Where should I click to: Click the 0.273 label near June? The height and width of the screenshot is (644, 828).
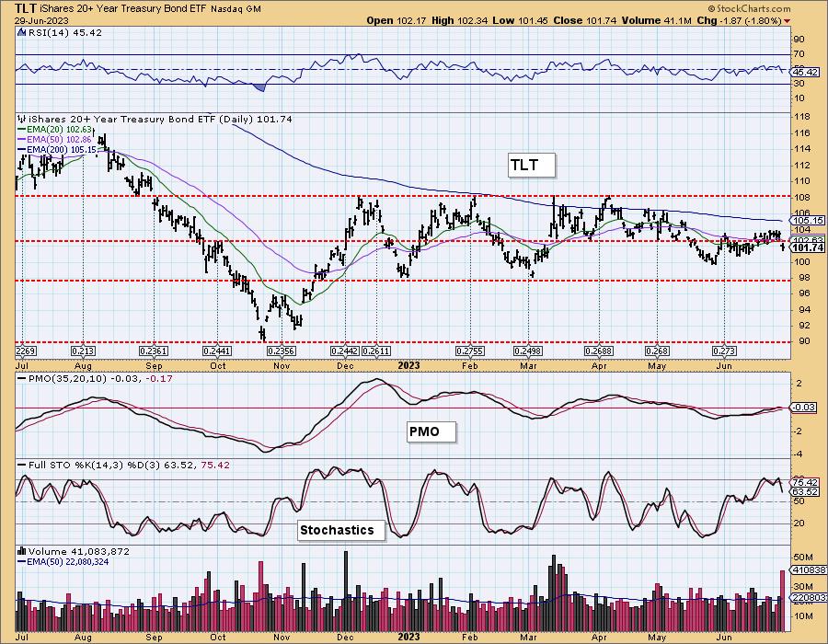(x=724, y=351)
